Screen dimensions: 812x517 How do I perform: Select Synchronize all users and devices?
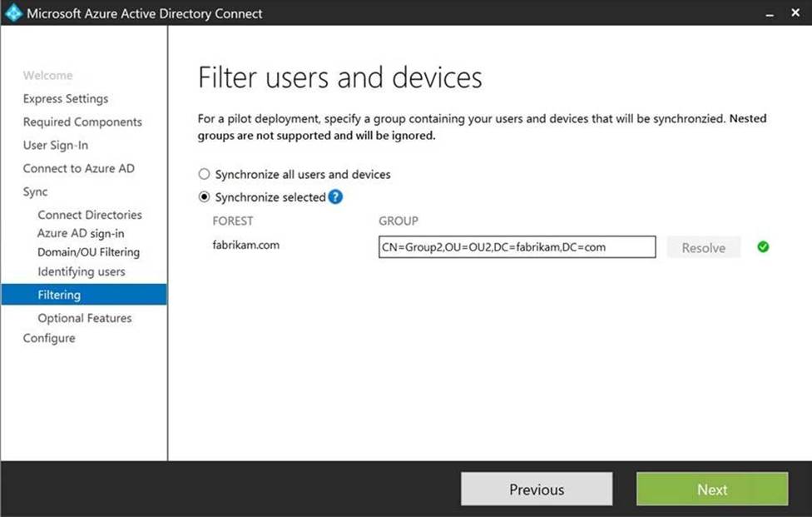point(204,175)
